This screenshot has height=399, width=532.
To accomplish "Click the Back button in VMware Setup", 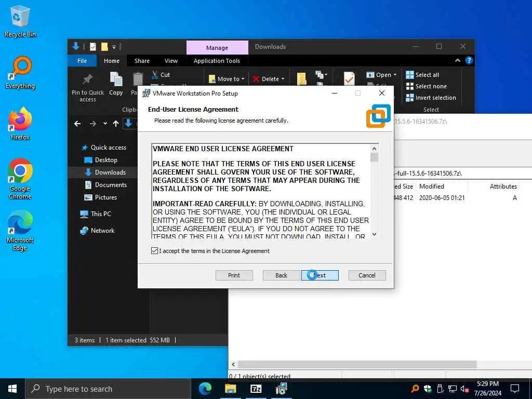I will (281, 275).
